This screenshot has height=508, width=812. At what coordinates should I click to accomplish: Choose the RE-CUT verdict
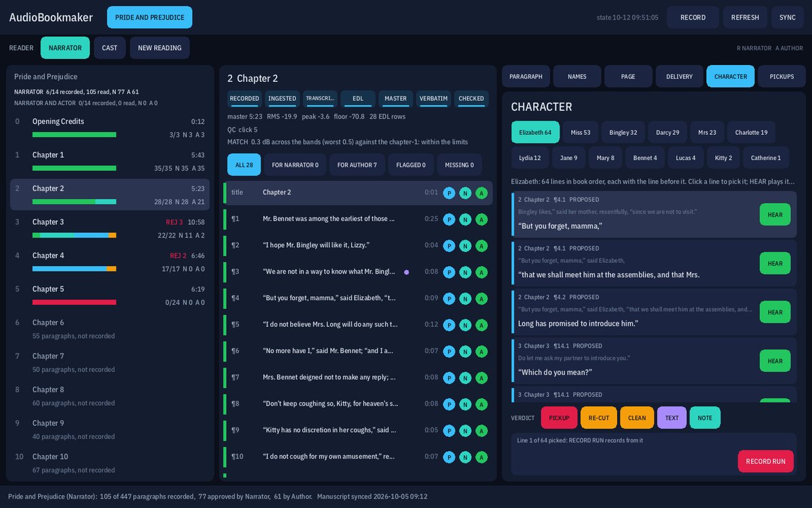599,418
